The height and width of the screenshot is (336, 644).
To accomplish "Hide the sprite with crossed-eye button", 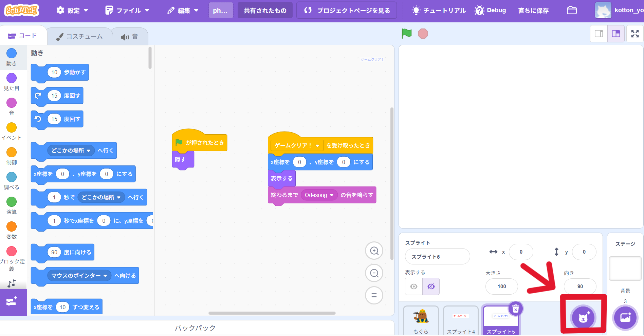I will pos(431,286).
